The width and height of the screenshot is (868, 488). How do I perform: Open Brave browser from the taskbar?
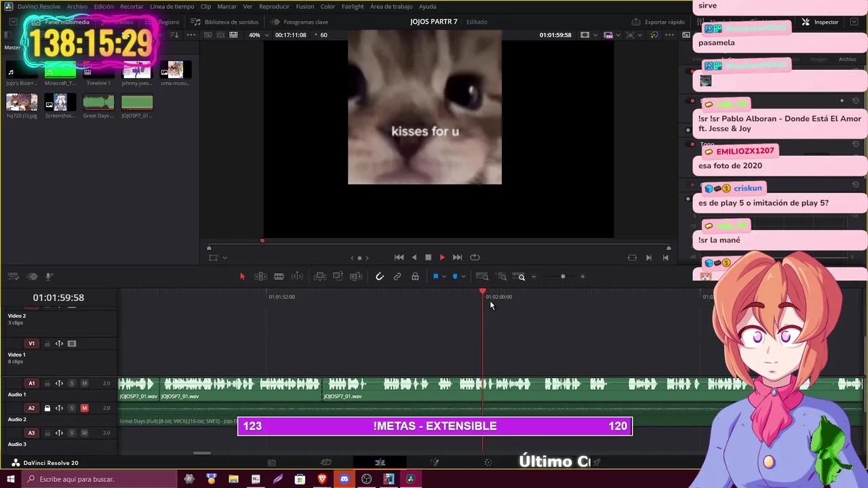(322, 479)
